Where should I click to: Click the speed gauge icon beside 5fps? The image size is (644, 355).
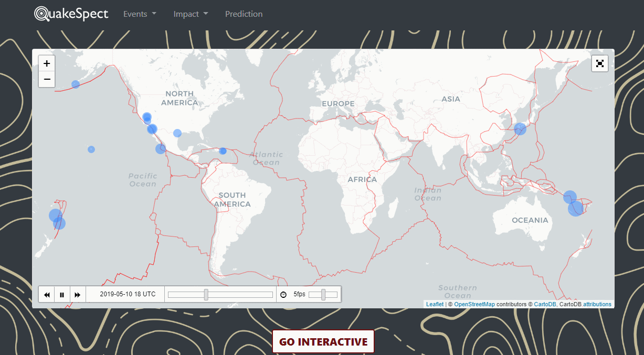[x=283, y=295]
